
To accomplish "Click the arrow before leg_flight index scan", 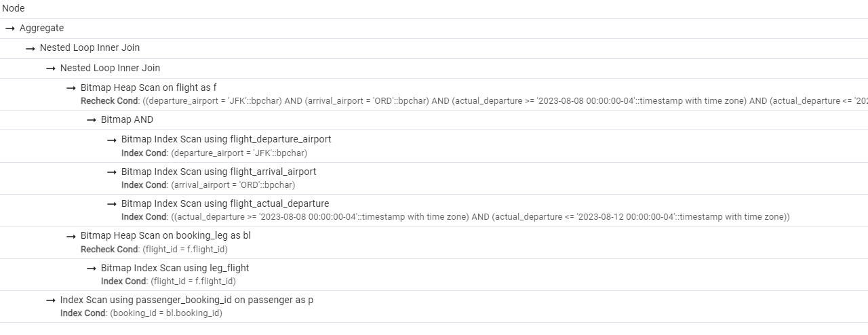I will 91,269.
